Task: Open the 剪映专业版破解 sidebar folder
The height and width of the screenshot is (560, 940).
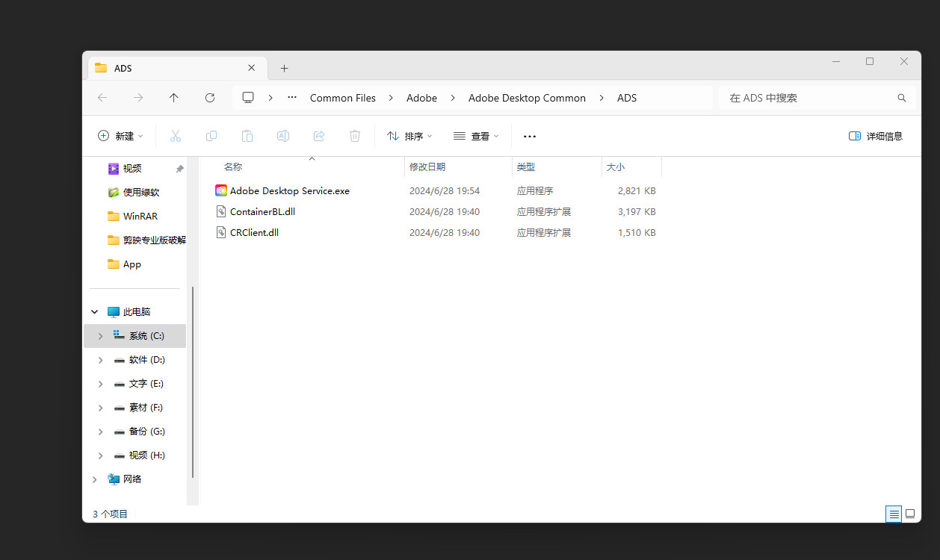Action: click(146, 240)
